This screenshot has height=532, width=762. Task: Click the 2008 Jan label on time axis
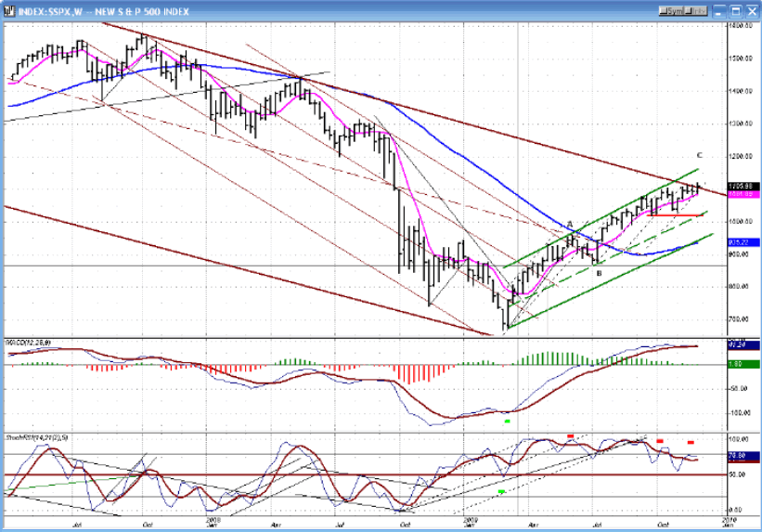point(213,523)
